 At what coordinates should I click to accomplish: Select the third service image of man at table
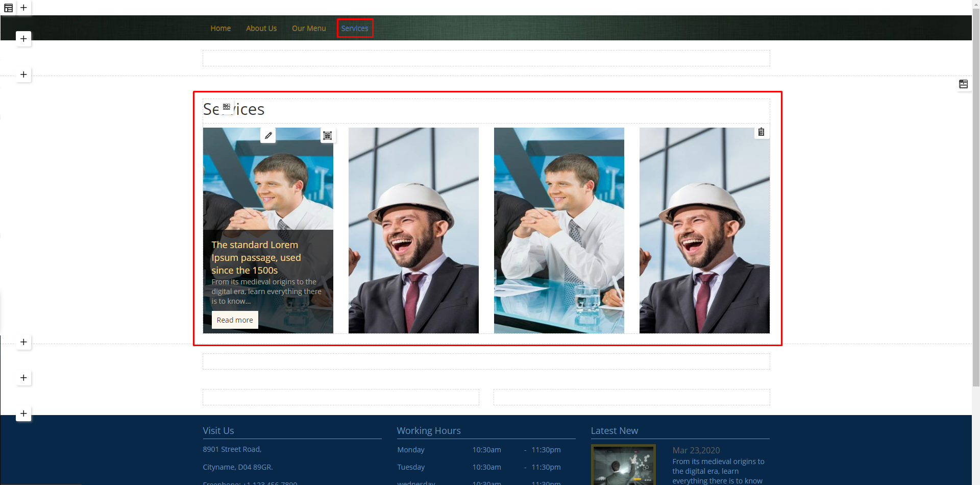(559, 230)
